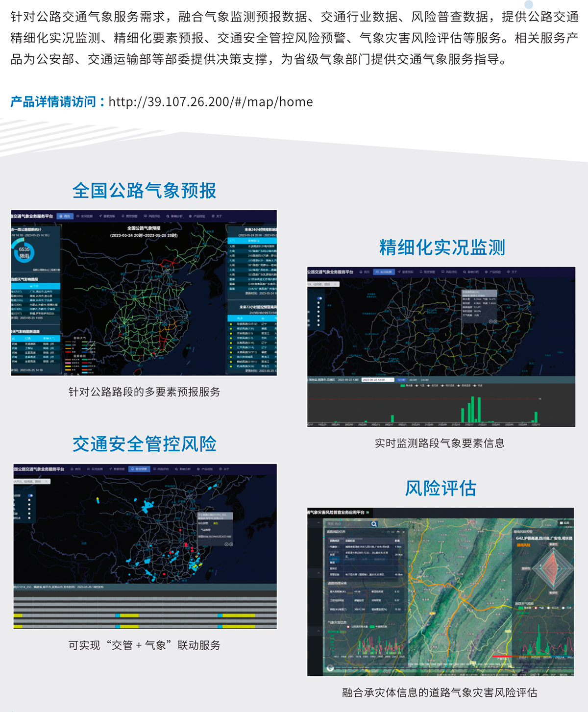Click caption 实时监测路段气象要素信息
The width and height of the screenshot is (588, 712).
point(440,443)
